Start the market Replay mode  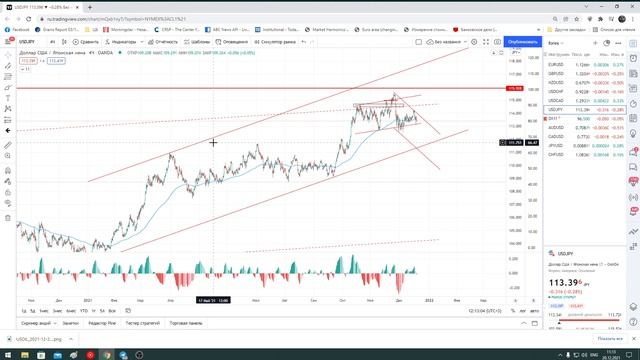tap(275, 42)
